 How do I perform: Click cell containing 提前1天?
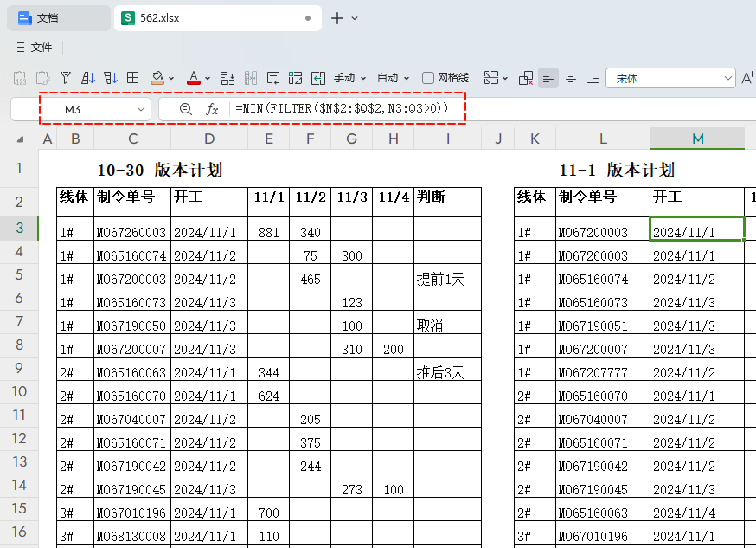click(447, 275)
